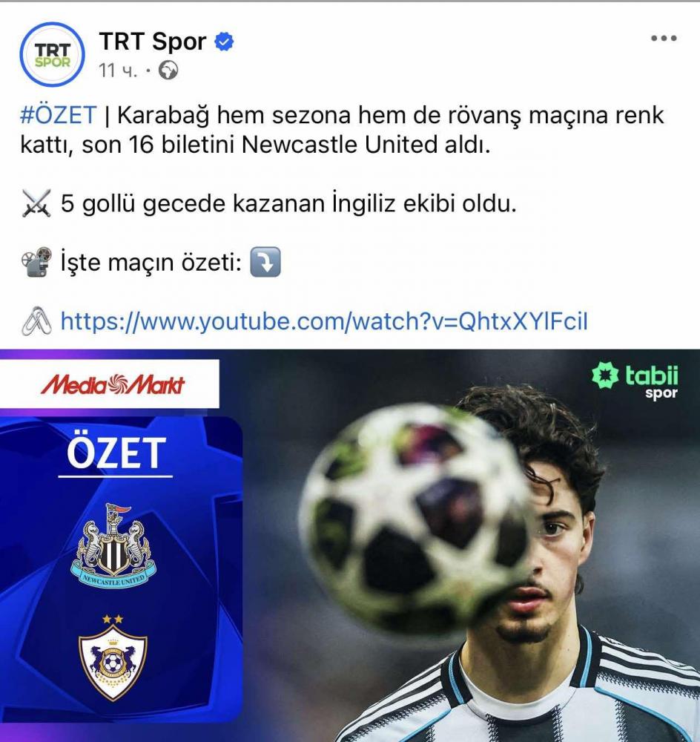Click the 11 ч. post timestamp
The height and width of the screenshot is (742, 700).
(118, 71)
